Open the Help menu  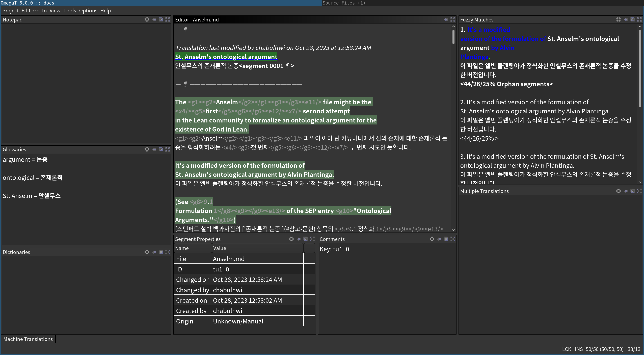(105, 11)
